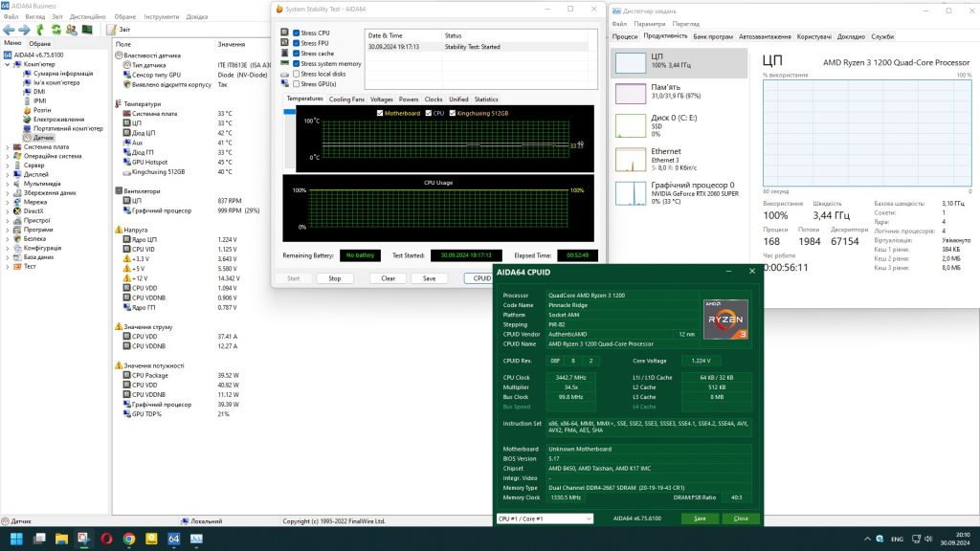Open the Users icon in AIDA64 toolbar

[x=71, y=30]
